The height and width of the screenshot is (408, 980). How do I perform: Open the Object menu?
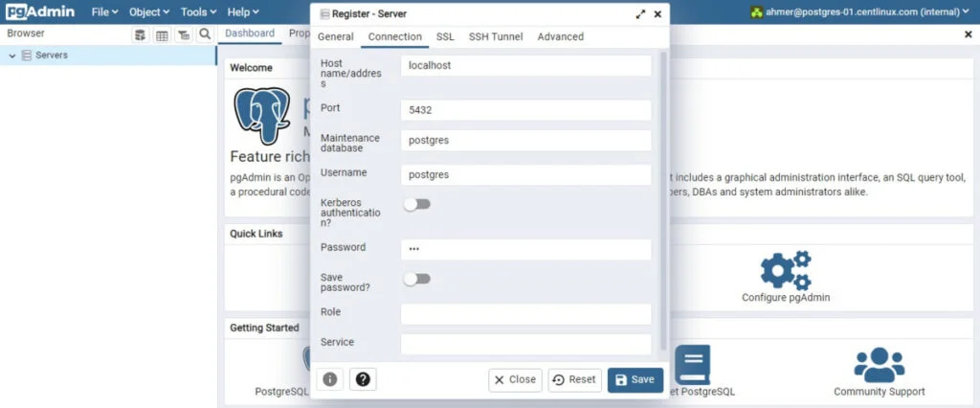pos(148,11)
